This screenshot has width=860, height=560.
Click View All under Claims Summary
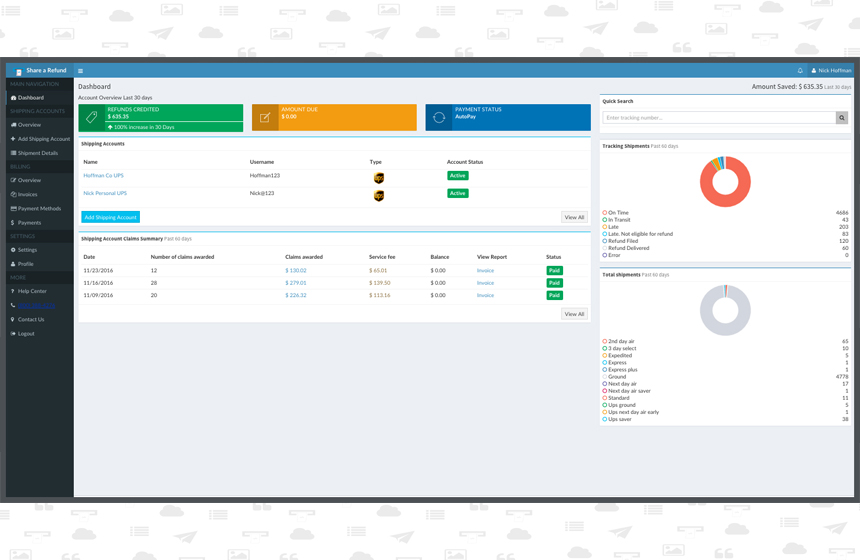coord(574,314)
